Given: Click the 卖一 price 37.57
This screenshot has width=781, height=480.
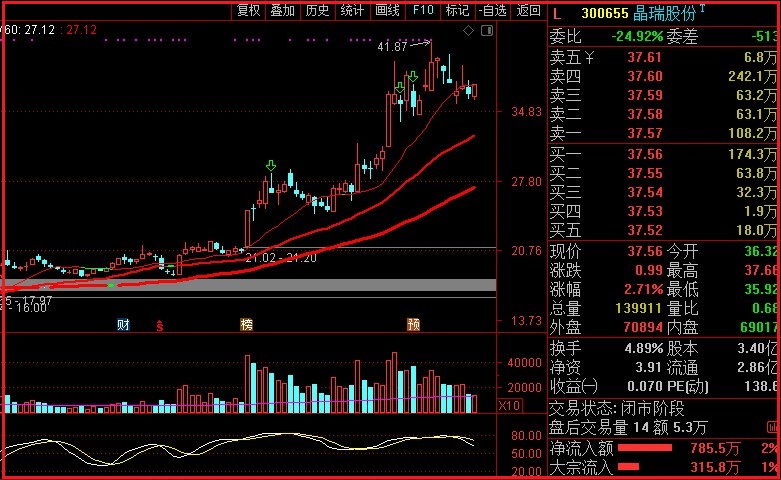Looking at the screenshot, I should [645, 133].
